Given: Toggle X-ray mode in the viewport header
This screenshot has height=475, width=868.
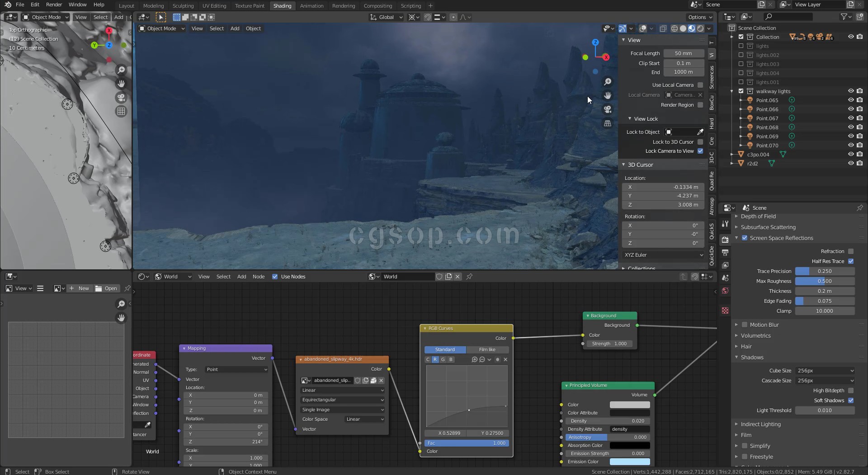Looking at the screenshot, I should click(x=663, y=28).
